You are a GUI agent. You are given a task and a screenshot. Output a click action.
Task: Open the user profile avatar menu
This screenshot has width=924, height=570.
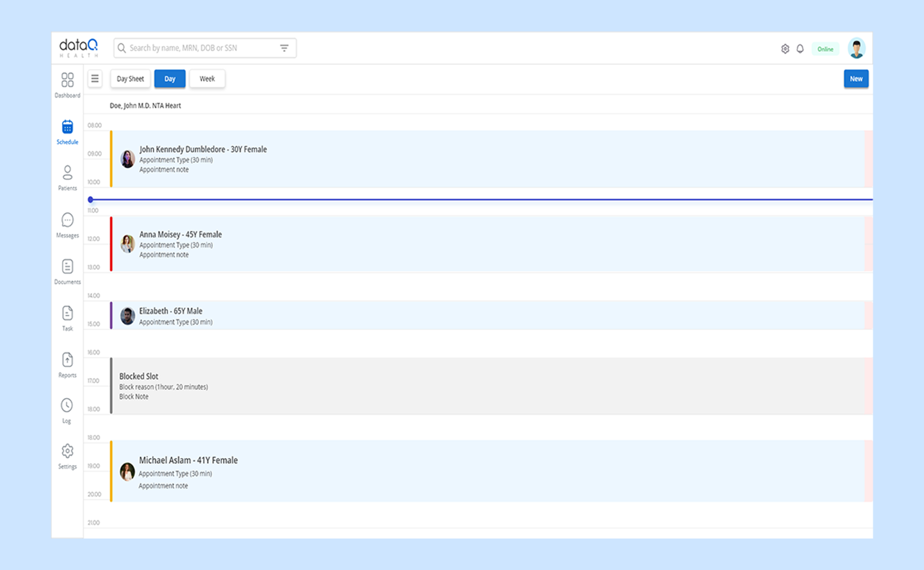tap(856, 49)
